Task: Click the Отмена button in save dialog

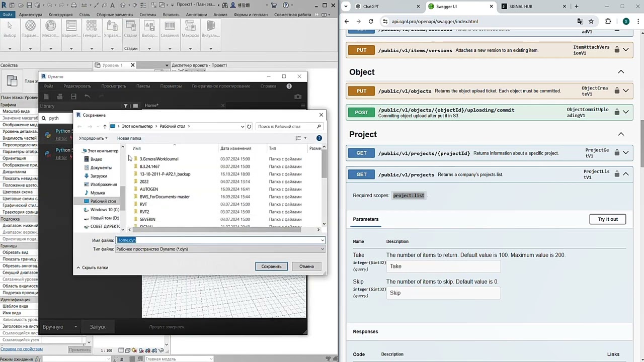Action: click(306, 266)
